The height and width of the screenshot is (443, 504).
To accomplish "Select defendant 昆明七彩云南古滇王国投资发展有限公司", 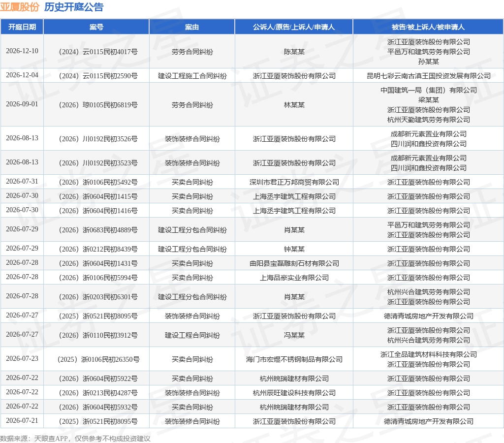I will [429, 76].
